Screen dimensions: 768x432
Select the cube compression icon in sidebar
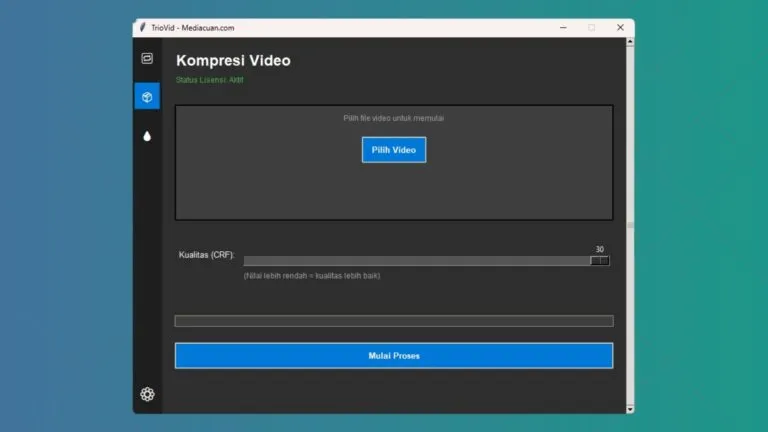tap(147, 97)
